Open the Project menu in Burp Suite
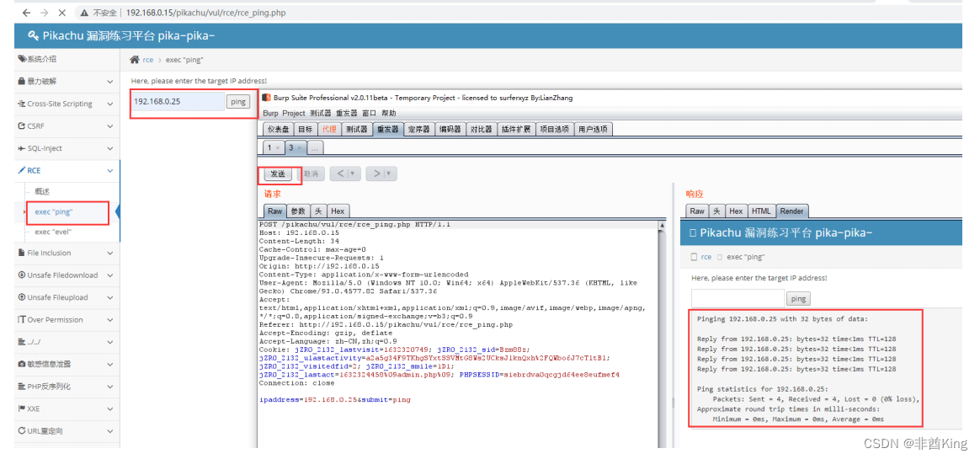The width and height of the screenshot is (980, 459). point(293,113)
